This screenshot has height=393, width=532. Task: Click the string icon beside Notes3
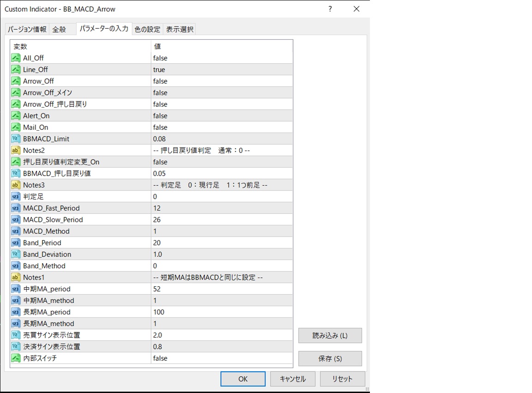pos(16,185)
